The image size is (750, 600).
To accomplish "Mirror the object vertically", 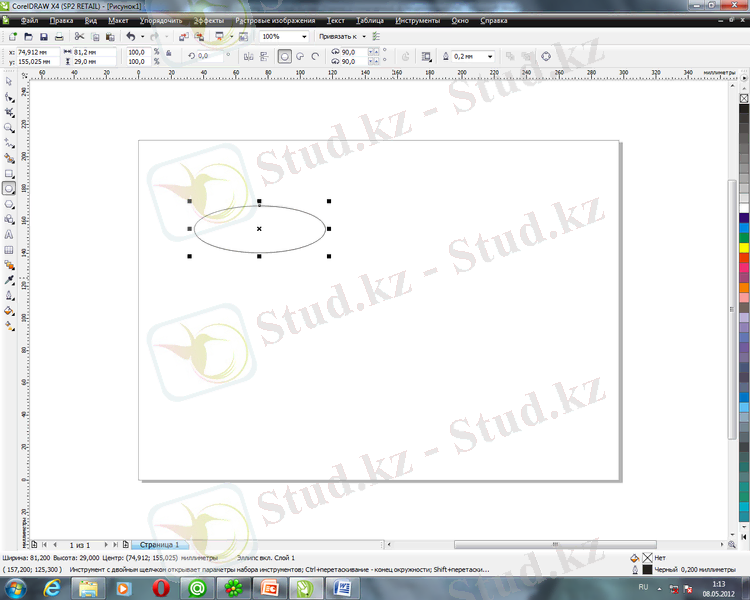I will coord(264,56).
